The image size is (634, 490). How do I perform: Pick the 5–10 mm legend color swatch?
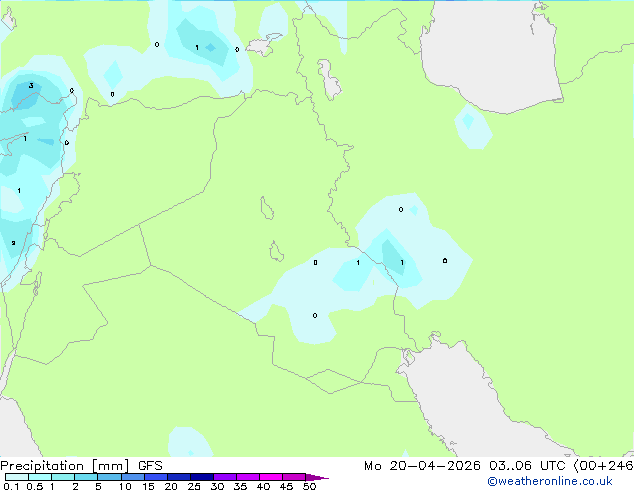[x=109, y=477]
